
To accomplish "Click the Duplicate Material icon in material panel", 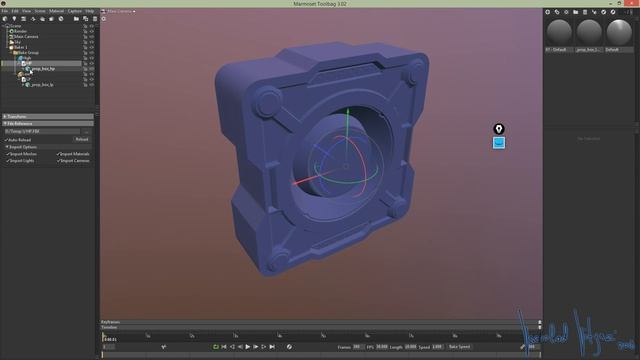I will click(x=557, y=12).
